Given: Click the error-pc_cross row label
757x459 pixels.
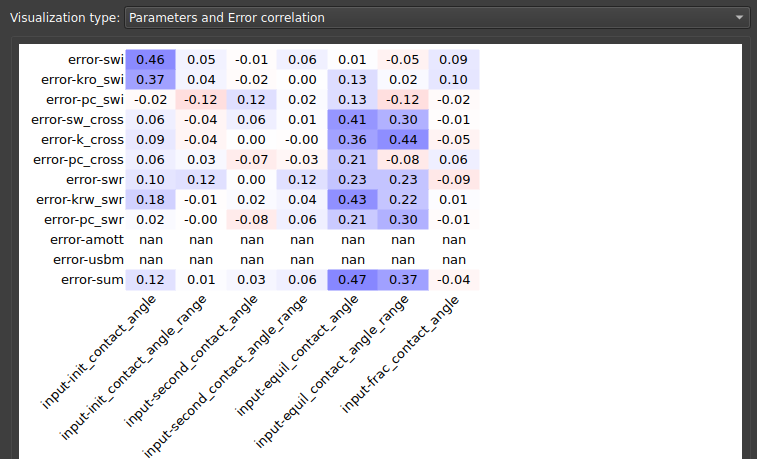Looking at the screenshot, I should pos(78,159).
